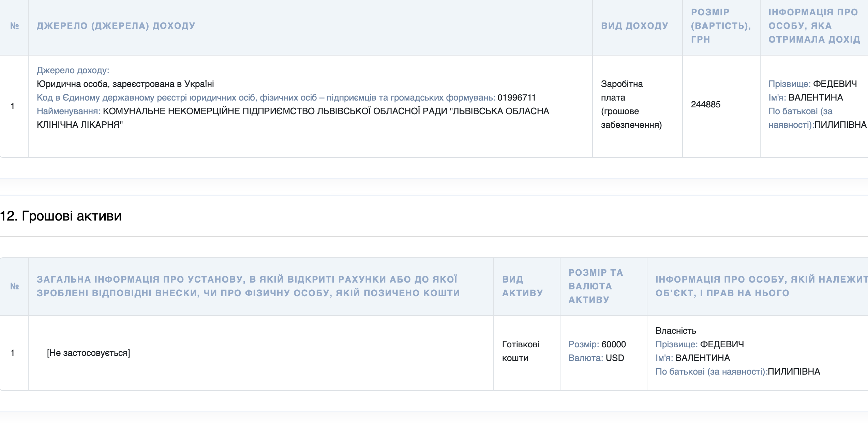Click the 'Розмір (вартість), грн' column header
Viewport: 868px width, 423px height.
point(721,26)
